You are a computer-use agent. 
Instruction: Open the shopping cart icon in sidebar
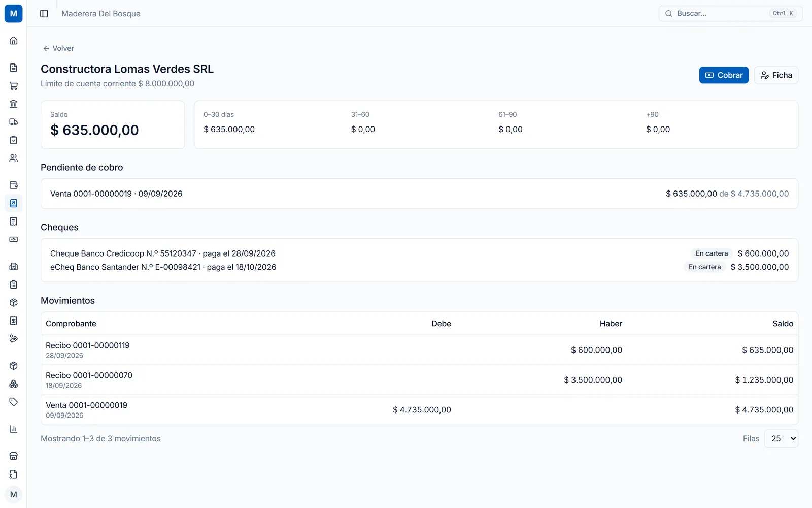click(14, 86)
